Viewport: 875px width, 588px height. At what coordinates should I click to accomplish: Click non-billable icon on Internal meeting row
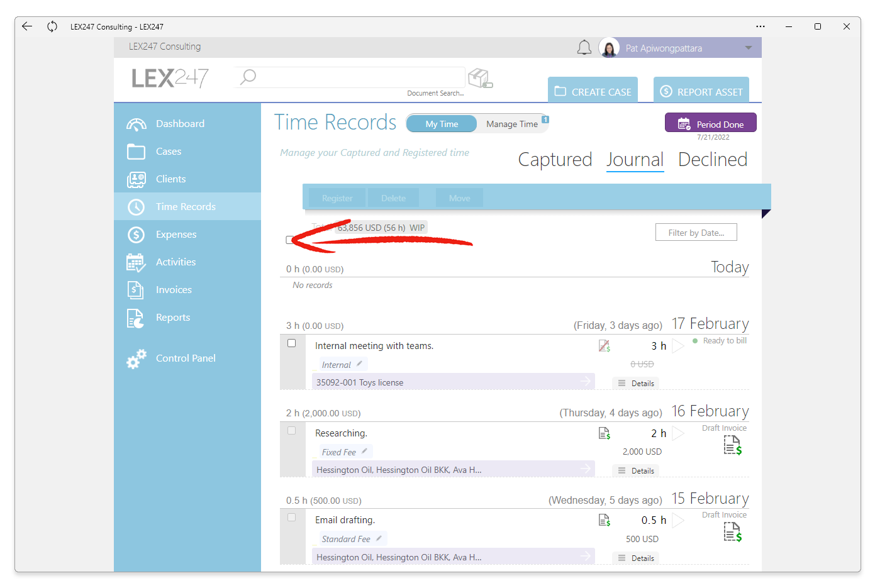tap(605, 346)
